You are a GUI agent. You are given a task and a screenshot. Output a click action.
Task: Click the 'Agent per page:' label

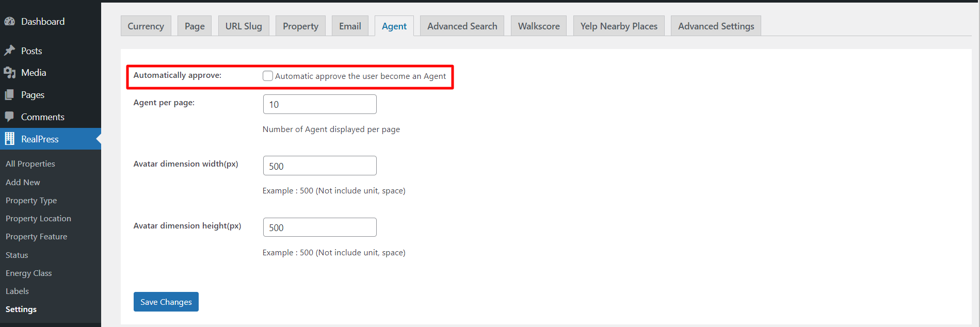(x=164, y=103)
